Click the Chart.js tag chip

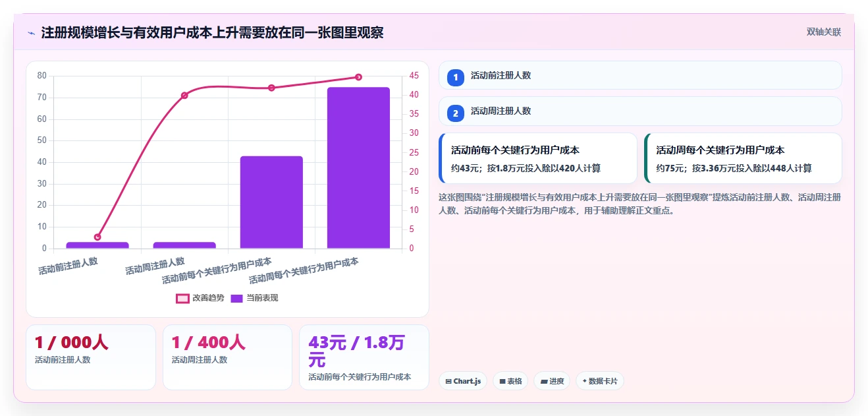point(463,381)
